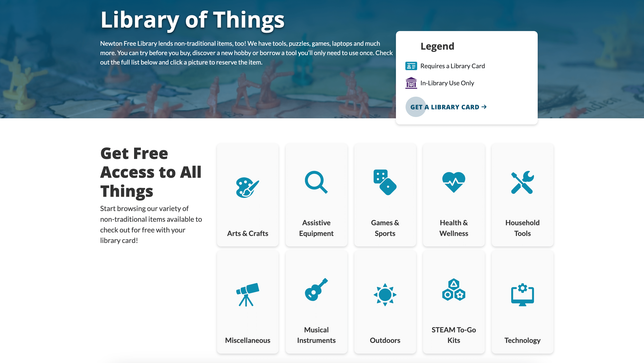Screen dimensions: 644x363
Task: Open the Technology category label
Action: tap(522, 340)
